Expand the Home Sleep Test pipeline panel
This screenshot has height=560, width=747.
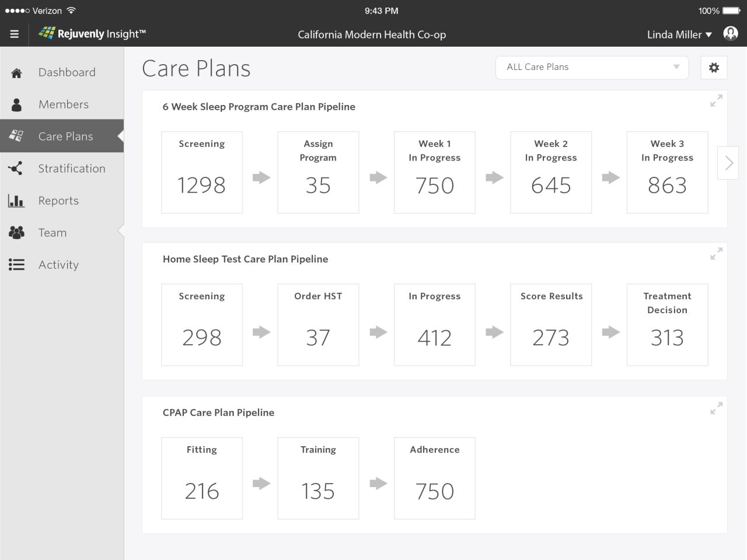(716, 254)
